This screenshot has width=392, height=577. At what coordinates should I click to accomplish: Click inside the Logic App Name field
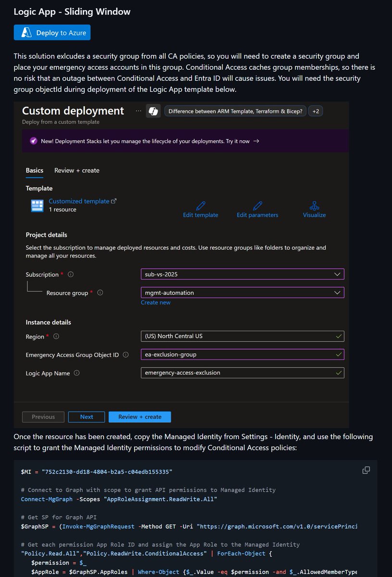click(242, 372)
